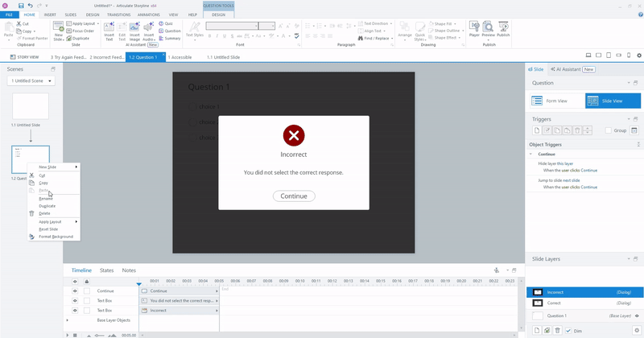Enable the Group checkbox in Triggers panel
Image resolution: width=644 pixels, height=338 pixels.
609,130
